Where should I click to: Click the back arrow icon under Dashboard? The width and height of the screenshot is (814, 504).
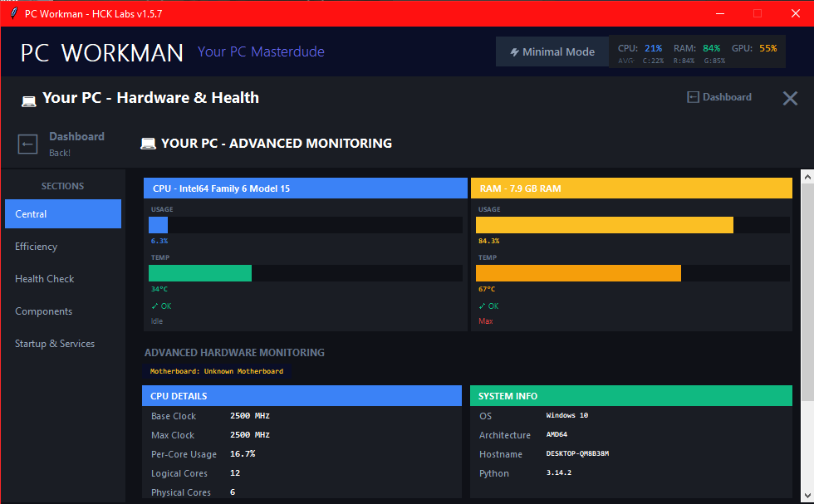[x=27, y=143]
